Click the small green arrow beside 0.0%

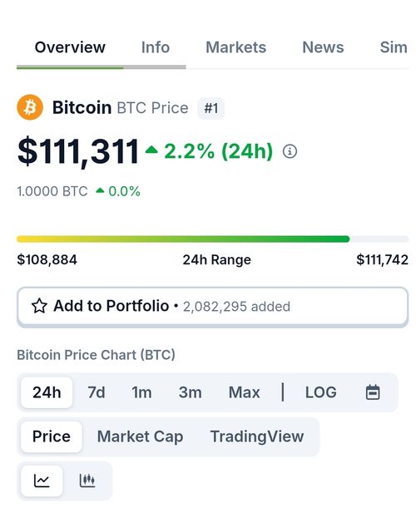[x=100, y=190]
